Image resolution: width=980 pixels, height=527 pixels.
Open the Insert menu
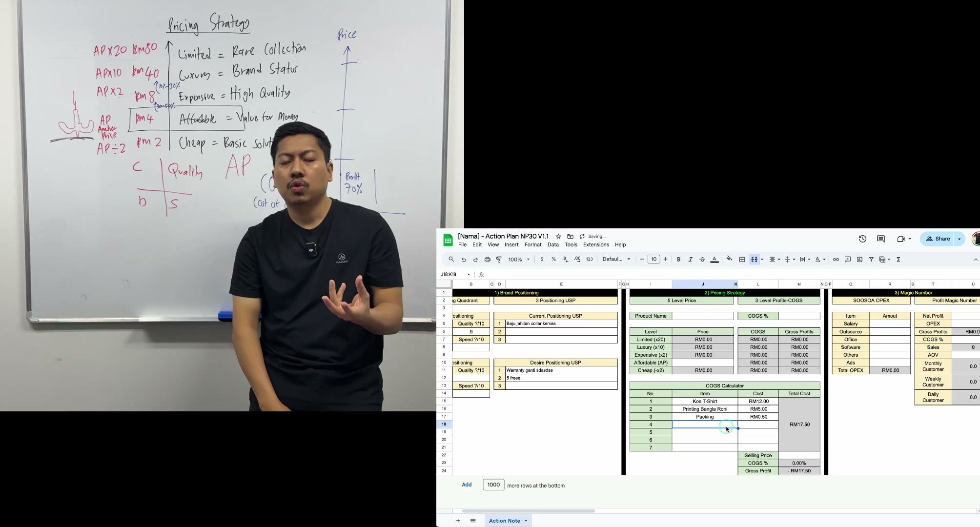tap(511, 245)
